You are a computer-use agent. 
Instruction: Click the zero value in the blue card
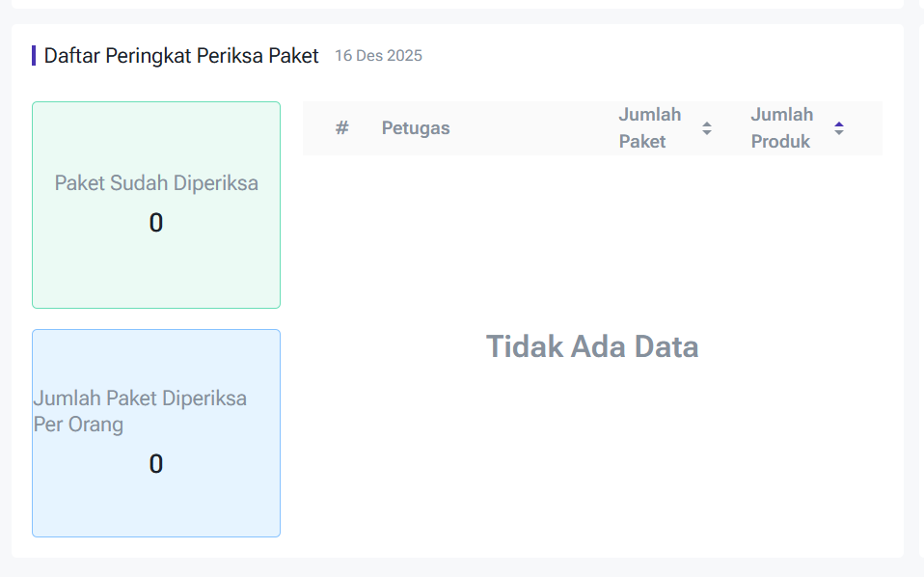(156, 464)
